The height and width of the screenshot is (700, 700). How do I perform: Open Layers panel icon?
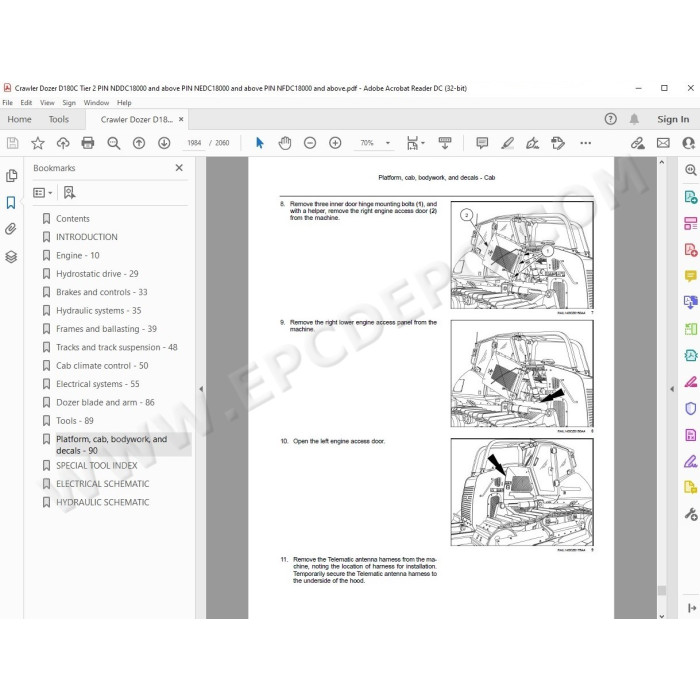click(11, 257)
